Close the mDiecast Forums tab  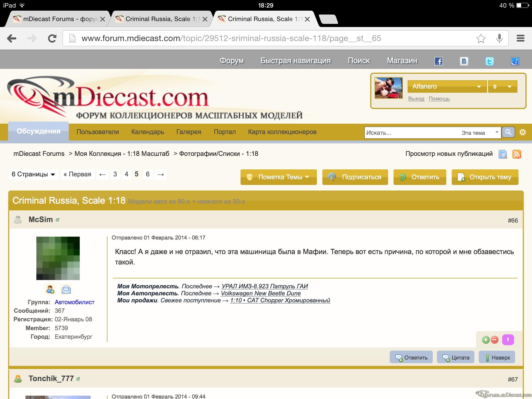(103, 19)
